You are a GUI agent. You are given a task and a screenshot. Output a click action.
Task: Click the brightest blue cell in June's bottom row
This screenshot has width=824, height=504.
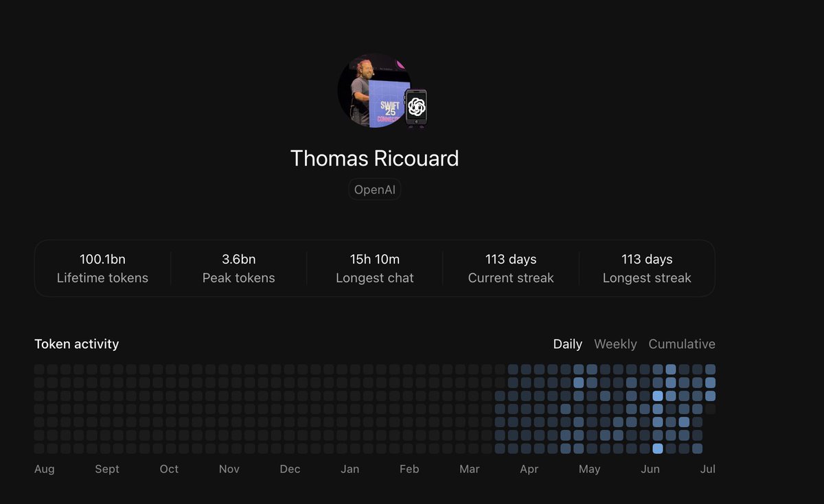tap(658, 448)
